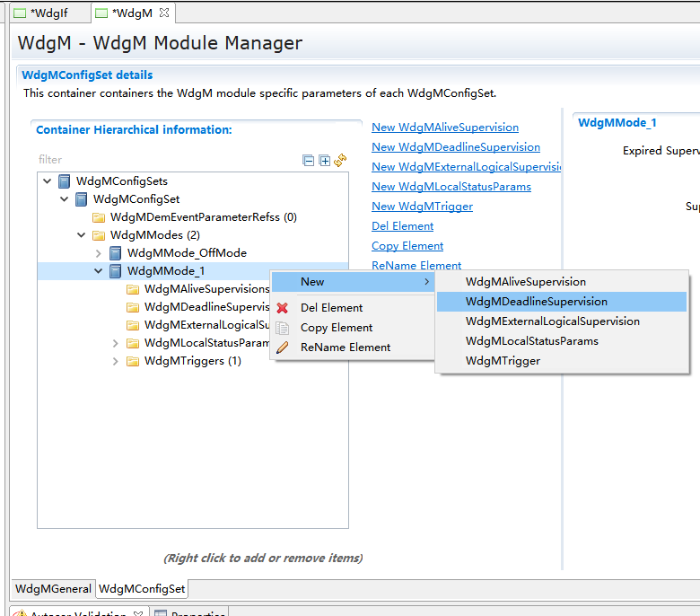Close the WdgM editor tab
Image resolution: width=700 pixels, height=616 pixels.
(x=164, y=13)
